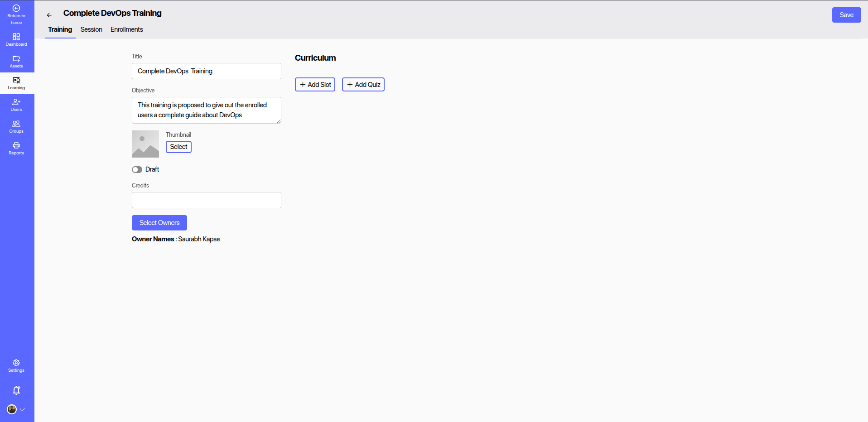Add a slot to the curriculum
The height and width of the screenshot is (422, 868).
(315, 85)
